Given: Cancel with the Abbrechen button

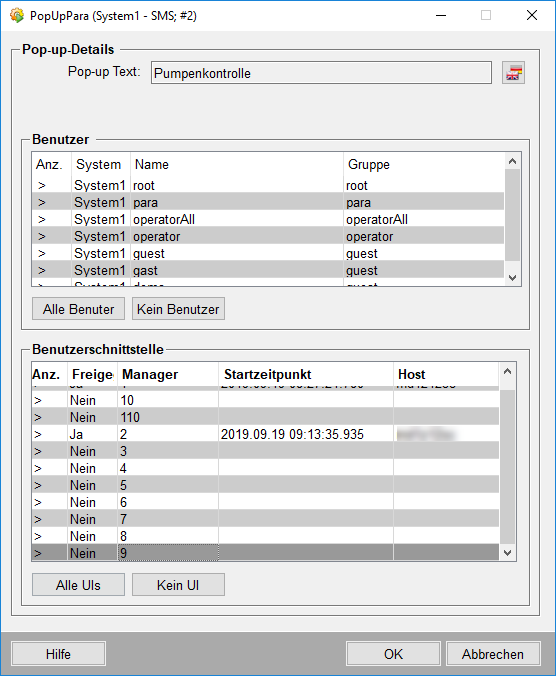Looking at the screenshot, I should (x=493, y=654).
